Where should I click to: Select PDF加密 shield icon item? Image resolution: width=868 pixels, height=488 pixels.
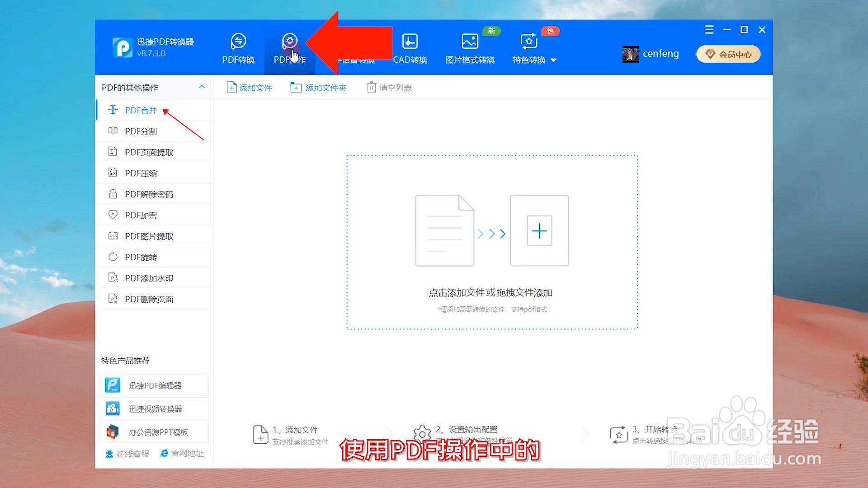pyautogui.click(x=113, y=215)
